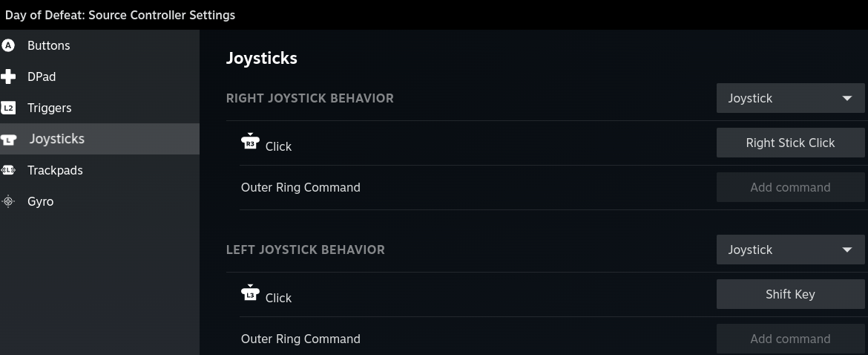Click the joystick icon beside Joysticks
The width and height of the screenshot is (868, 355).
point(9,139)
